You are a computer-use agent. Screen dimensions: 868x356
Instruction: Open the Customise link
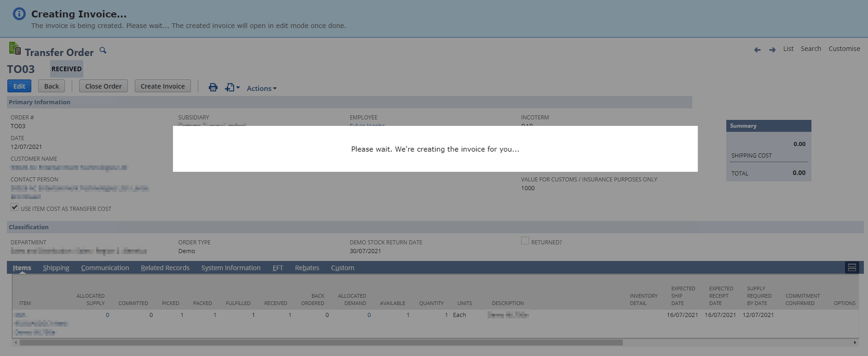pos(844,49)
